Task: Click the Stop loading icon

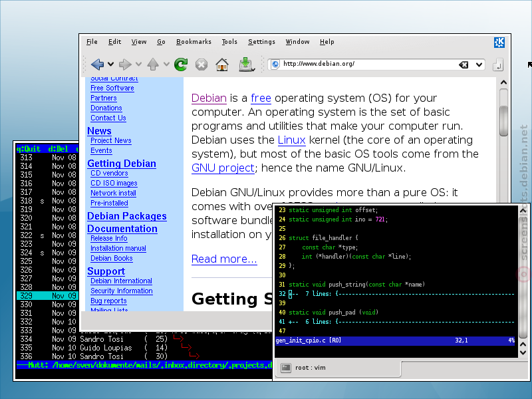Action: click(201, 64)
